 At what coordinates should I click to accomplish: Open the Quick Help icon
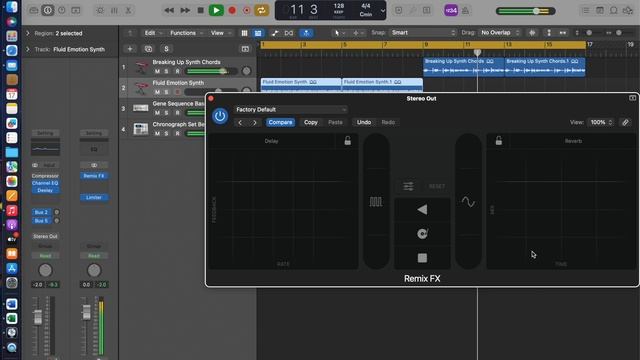pos(62,10)
